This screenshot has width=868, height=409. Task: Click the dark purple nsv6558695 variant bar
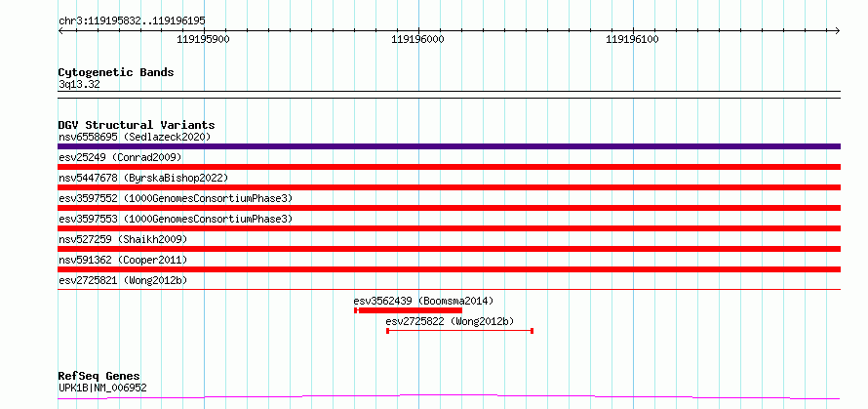tap(449, 146)
